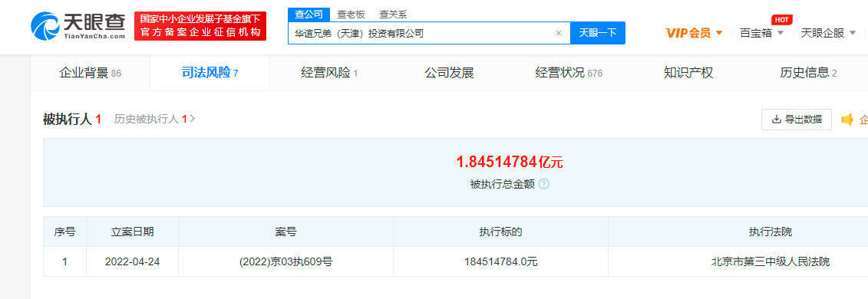Screen dimensions: 868x299
Task: Click the Tianyancha logo
Action: [x=78, y=26]
